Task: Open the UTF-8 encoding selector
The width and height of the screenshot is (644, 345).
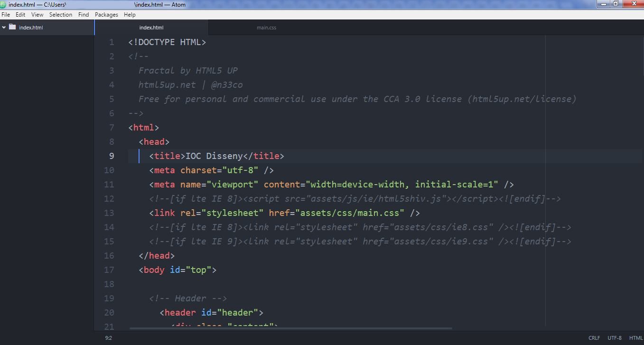Action: tap(615, 338)
